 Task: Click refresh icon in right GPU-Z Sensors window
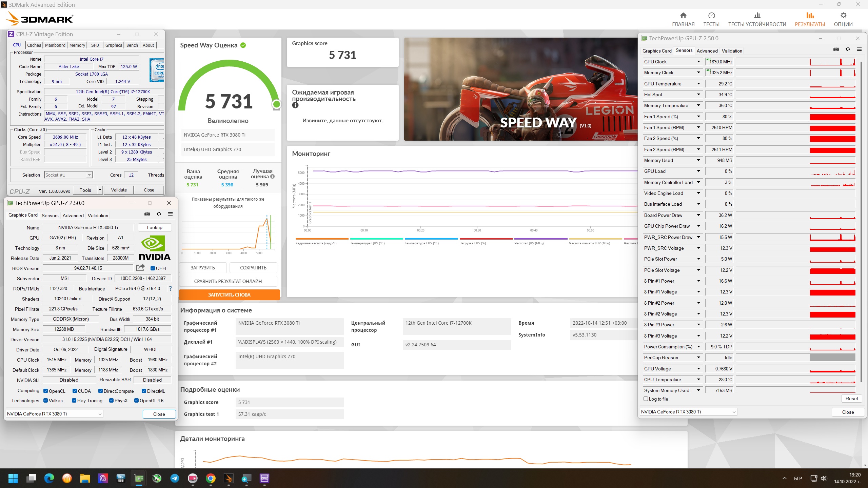click(x=848, y=49)
